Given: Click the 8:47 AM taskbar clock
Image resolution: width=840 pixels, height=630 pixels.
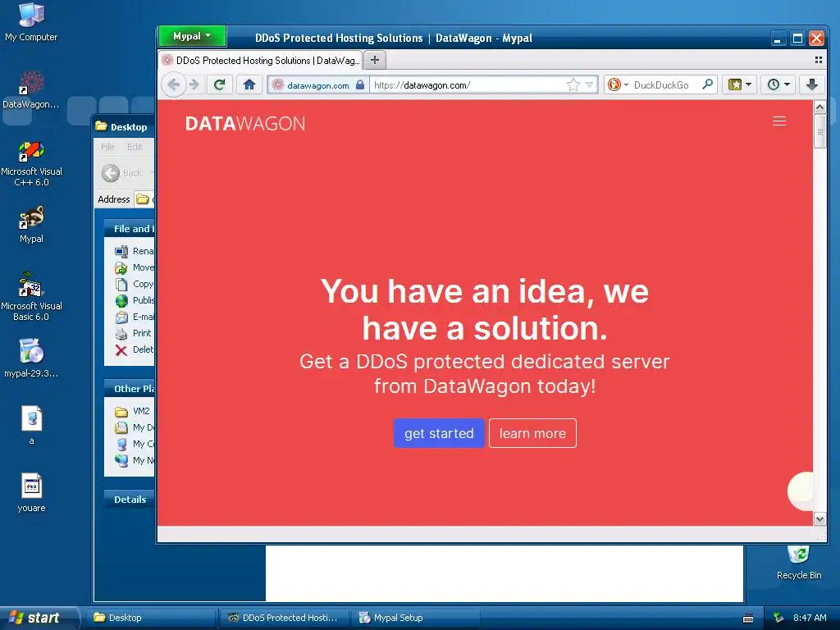Looking at the screenshot, I should 810,618.
